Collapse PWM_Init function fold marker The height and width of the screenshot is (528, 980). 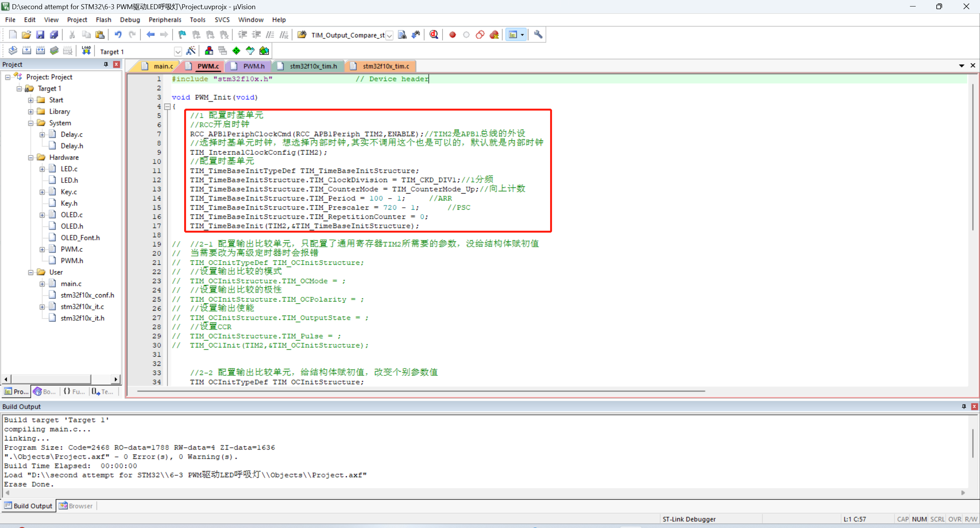click(167, 107)
